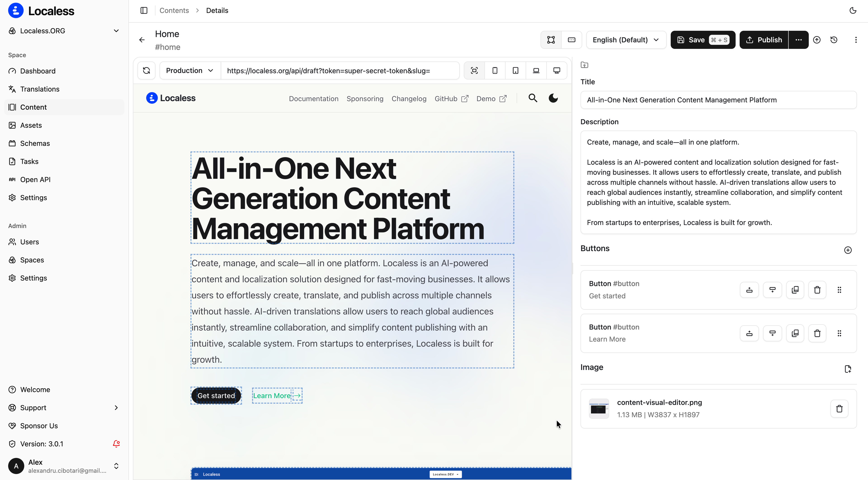
Task: Toggle preview site dark mode moon
Action: (553, 98)
